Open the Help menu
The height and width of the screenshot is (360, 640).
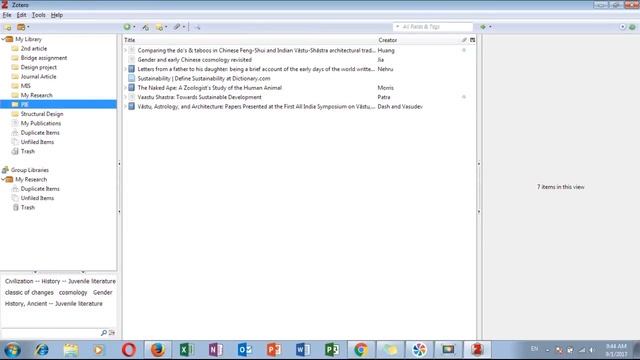click(57, 15)
